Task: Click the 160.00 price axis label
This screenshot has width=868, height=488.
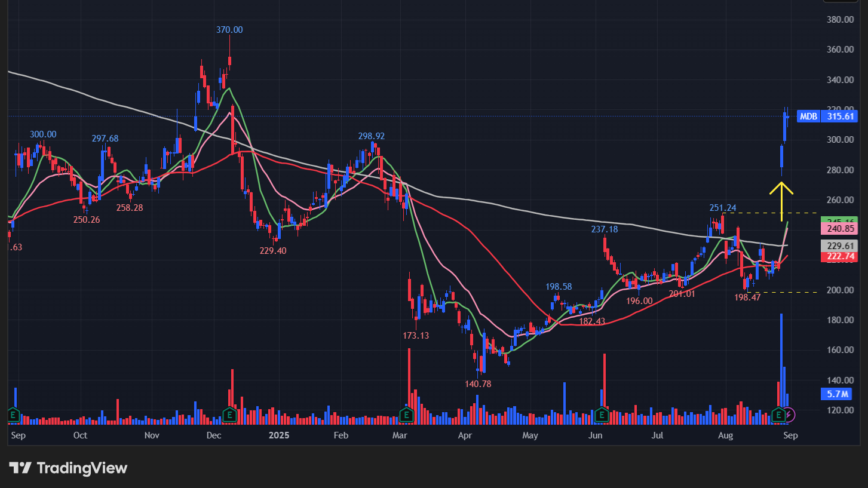Action: point(840,350)
